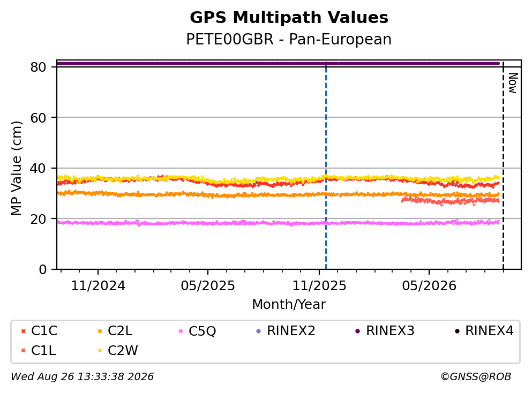Image resolution: width=532 pixels, height=393 pixels.
Task: Click the RINEX4 legend entry
Action: click(x=484, y=330)
